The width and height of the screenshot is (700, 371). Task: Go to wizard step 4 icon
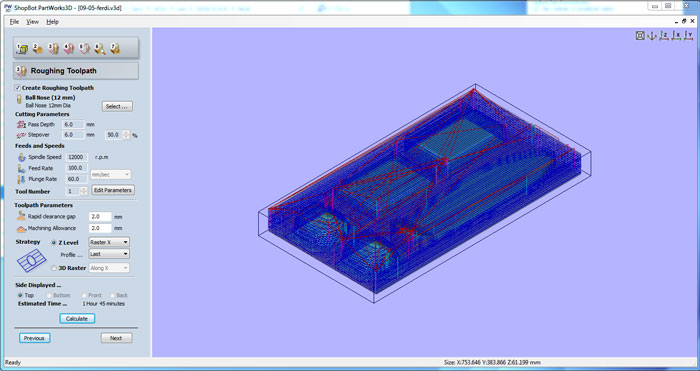pyautogui.click(x=69, y=48)
